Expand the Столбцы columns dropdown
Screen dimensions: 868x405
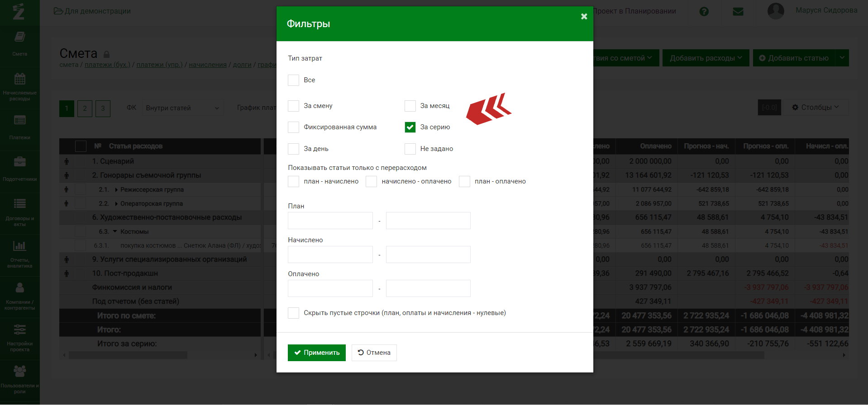(x=816, y=108)
